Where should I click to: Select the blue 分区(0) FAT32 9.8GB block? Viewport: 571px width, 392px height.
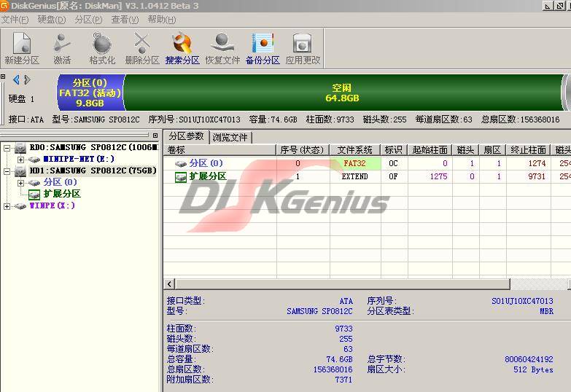tap(90, 93)
